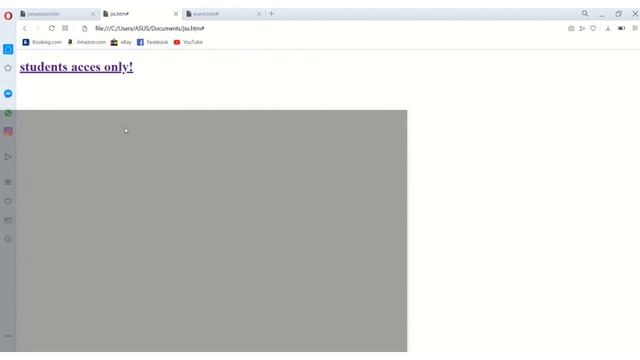Reload the current page
Image resolution: width=640 pixels, height=360 pixels.
pyautogui.click(x=51, y=28)
